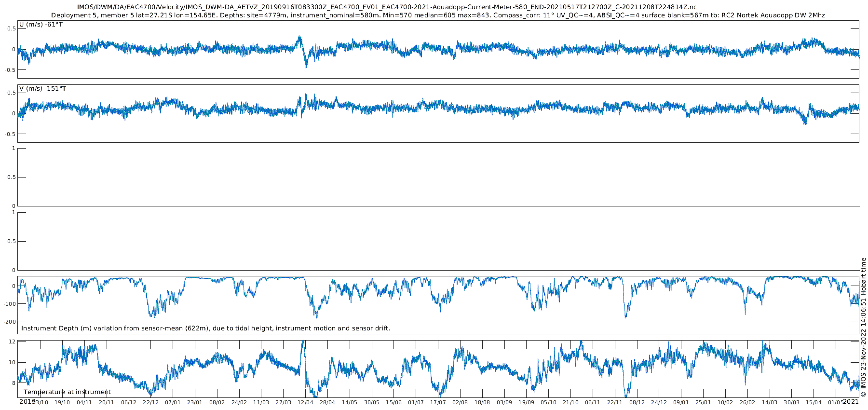Click the '-100' tick on depth axis
Screen dimensions: 868x410
click(x=11, y=304)
